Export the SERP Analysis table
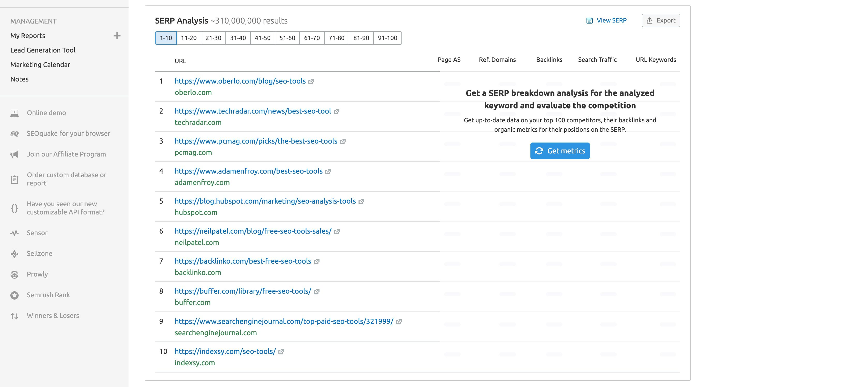The height and width of the screenshot is (387, 868). (x=661, y=20)
